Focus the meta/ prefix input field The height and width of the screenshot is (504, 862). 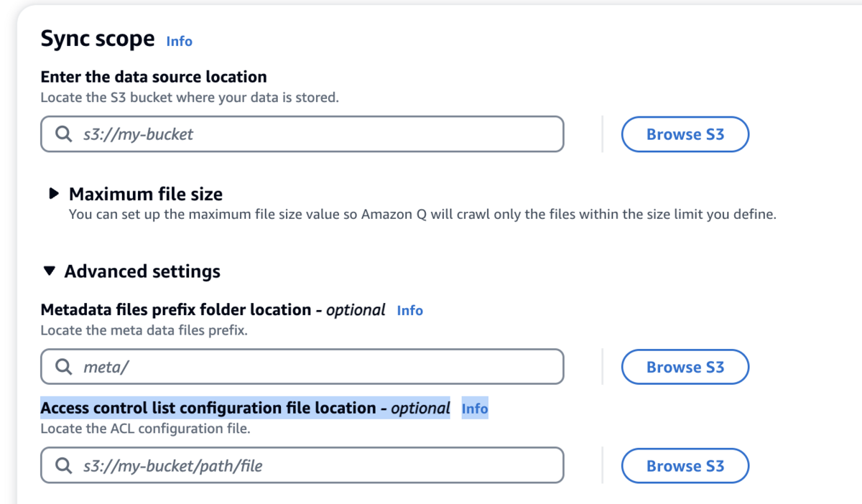coord(316,367)
